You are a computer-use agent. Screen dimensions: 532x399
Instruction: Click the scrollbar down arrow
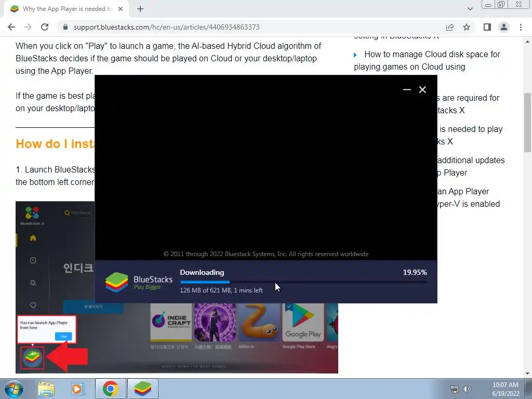click(528, 374)
